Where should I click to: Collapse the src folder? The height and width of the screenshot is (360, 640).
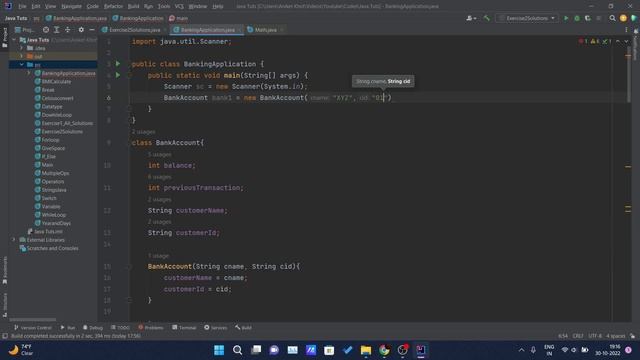click(x=22, y=64)
